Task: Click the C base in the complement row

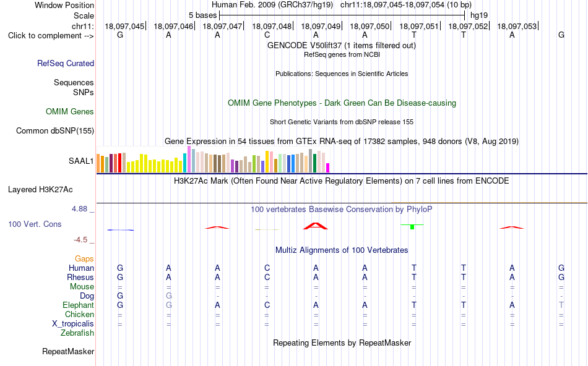Action: coord(267,35)
